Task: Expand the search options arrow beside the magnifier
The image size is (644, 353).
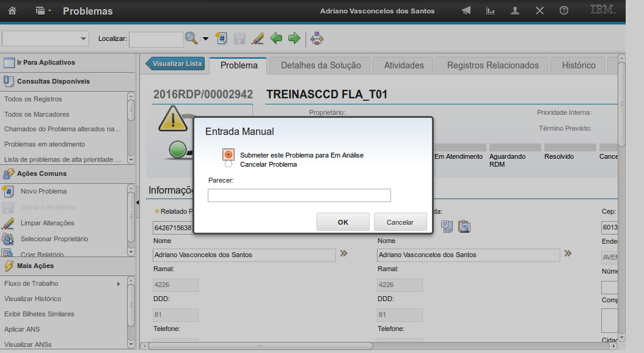Action: coord(205,39)
